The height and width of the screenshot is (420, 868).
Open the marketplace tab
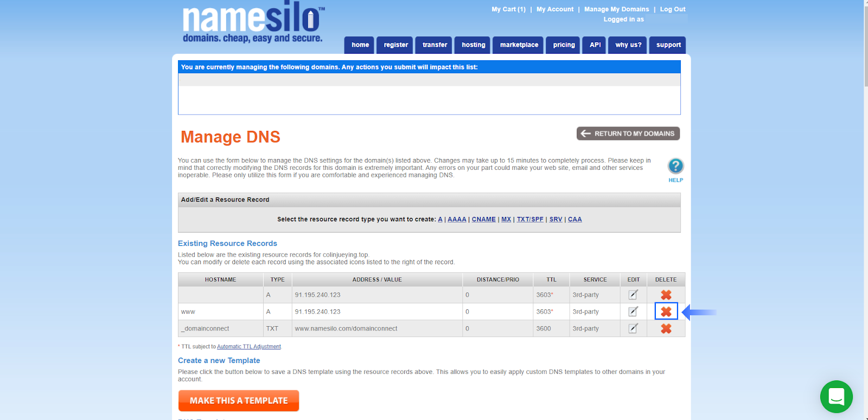tap(519, 45)
